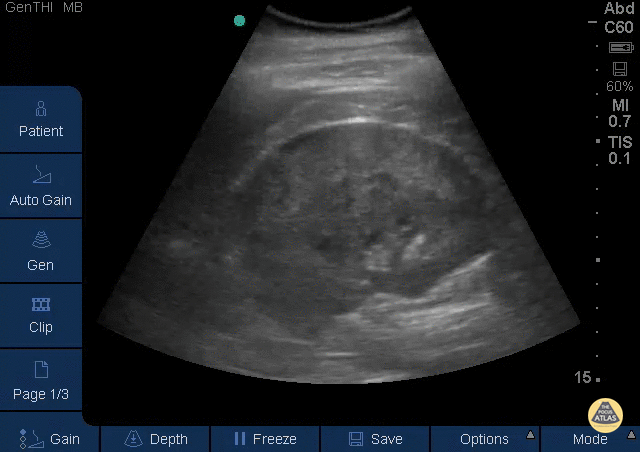Go to next page via Page 1/3
This screenshot has width=640, height=452.
[41, 380]
